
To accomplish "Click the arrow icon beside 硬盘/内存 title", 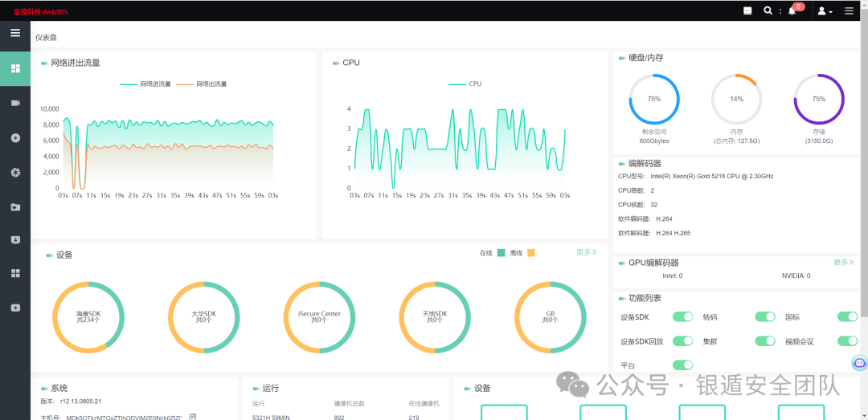I will click(622, 58).
